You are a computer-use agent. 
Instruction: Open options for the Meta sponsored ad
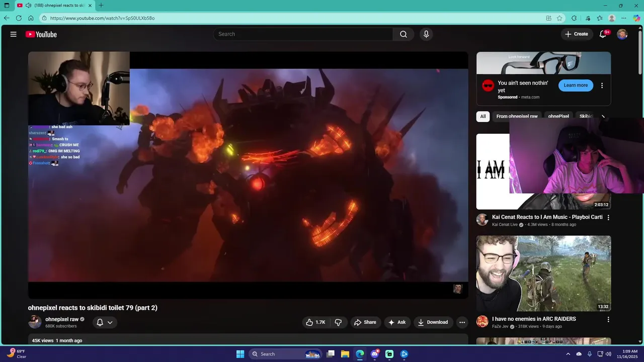click(602, 85)
